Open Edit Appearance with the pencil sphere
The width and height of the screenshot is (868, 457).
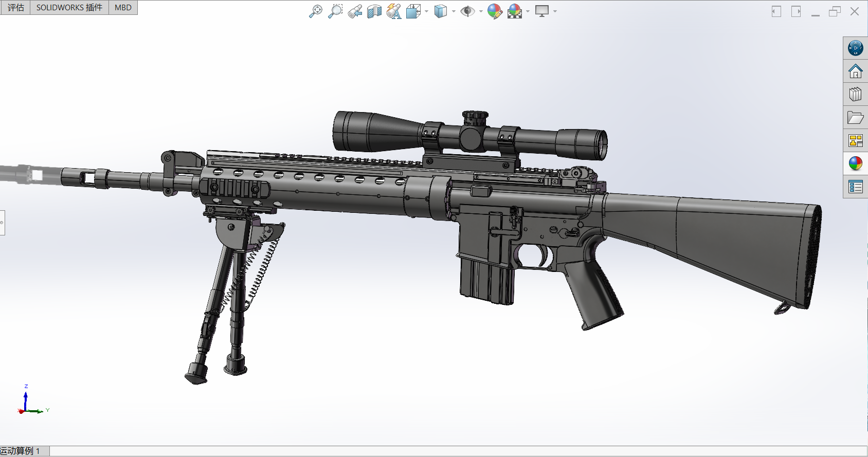point(495,11)
